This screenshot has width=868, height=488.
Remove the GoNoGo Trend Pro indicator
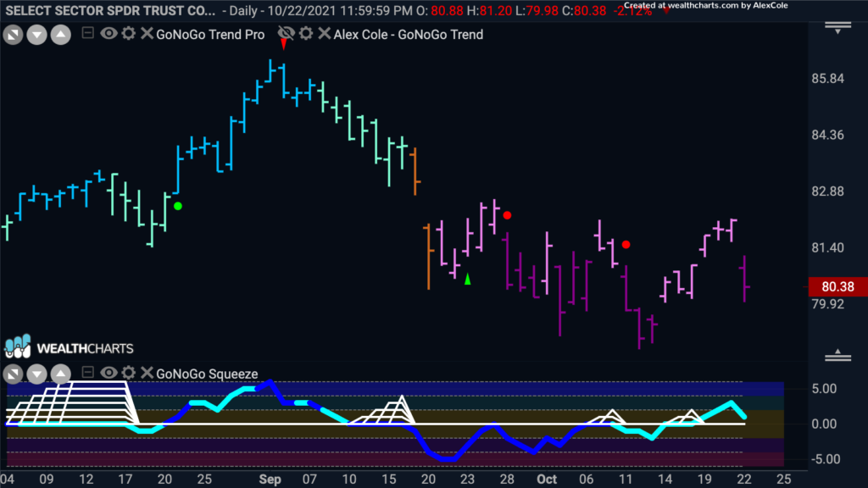pyautogui.click(x=147, y=33)
